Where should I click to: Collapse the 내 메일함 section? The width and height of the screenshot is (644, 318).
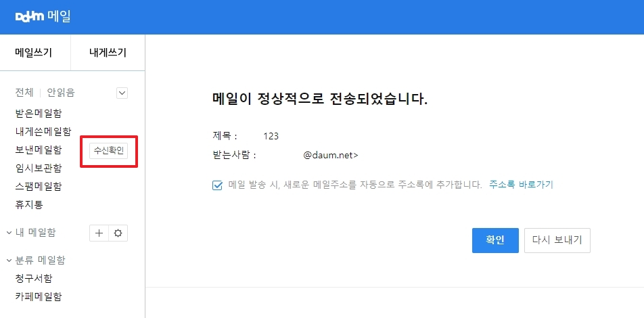pos(9,233)
